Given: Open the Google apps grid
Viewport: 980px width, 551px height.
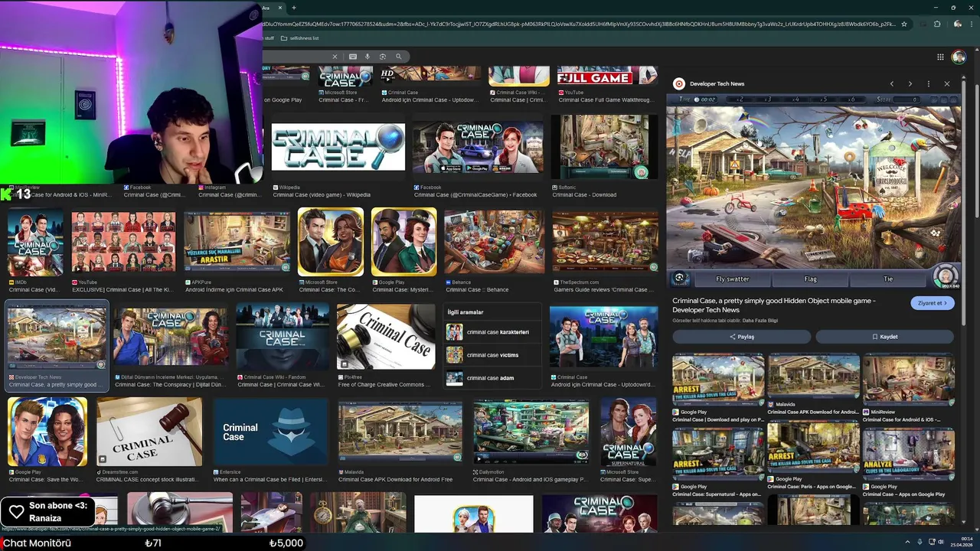Looking at the screenshot, I should [940, 57].
